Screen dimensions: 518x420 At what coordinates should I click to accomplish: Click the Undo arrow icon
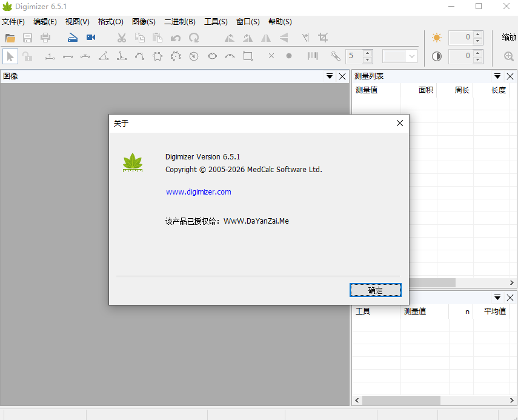[x=176, y=38]
